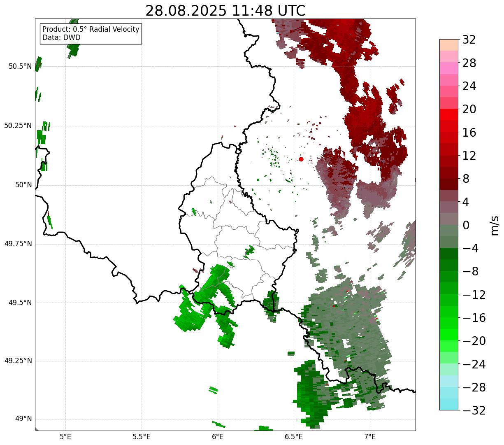Click the colorbar value 4
504x445 pixels.
click(466, 202)
